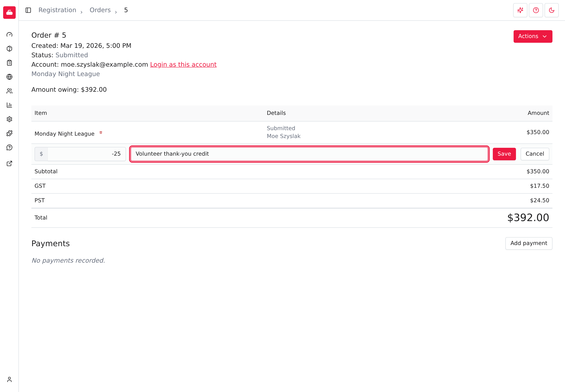Open the clipboard list icon in sidebar

(x=9, y=63)
